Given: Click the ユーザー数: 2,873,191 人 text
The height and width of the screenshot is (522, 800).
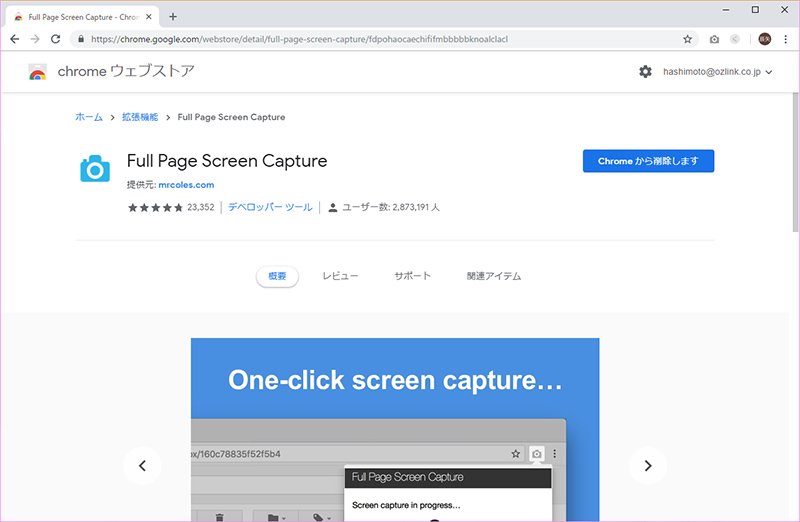Looking at the screenshot, I should point(390,207).
